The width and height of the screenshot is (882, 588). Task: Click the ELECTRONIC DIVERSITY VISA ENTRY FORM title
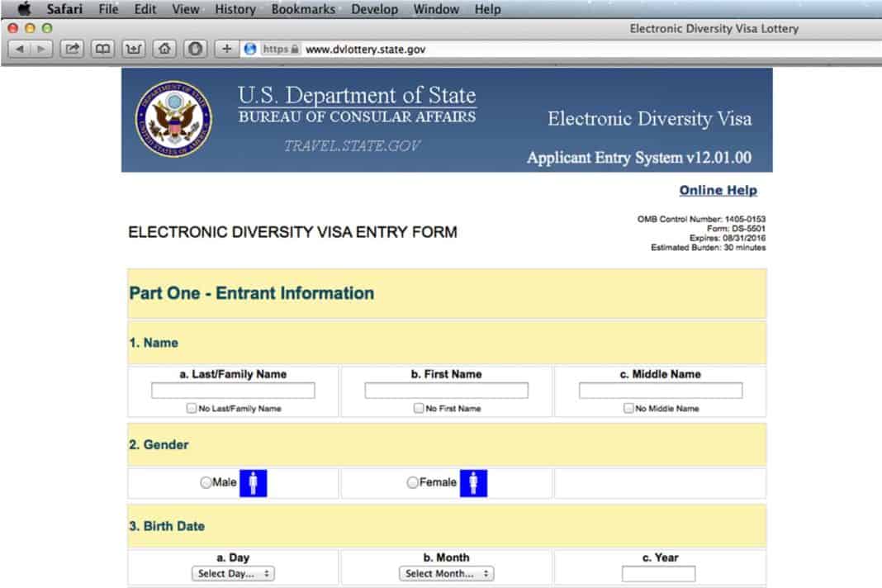pyautogui.click(x=292, y=232)
